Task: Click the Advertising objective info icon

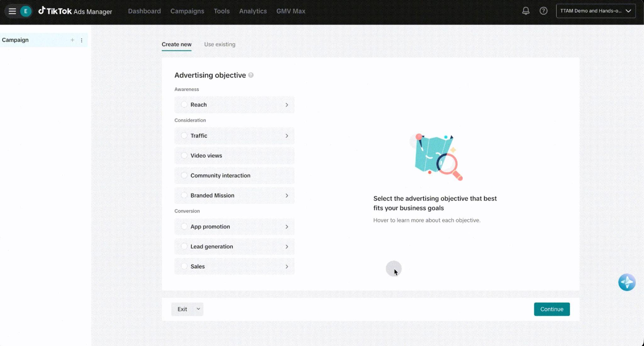Action: 251,75
